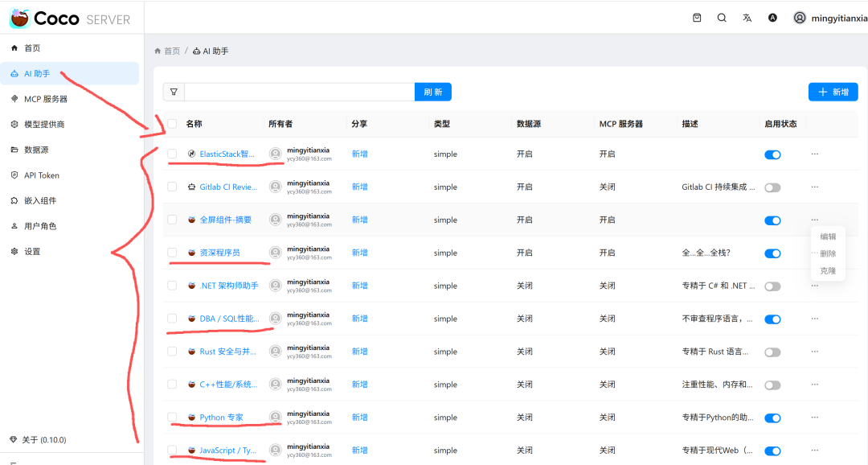Click the search magnifier icon in header
868x465 pixels.
click(722, 18)
